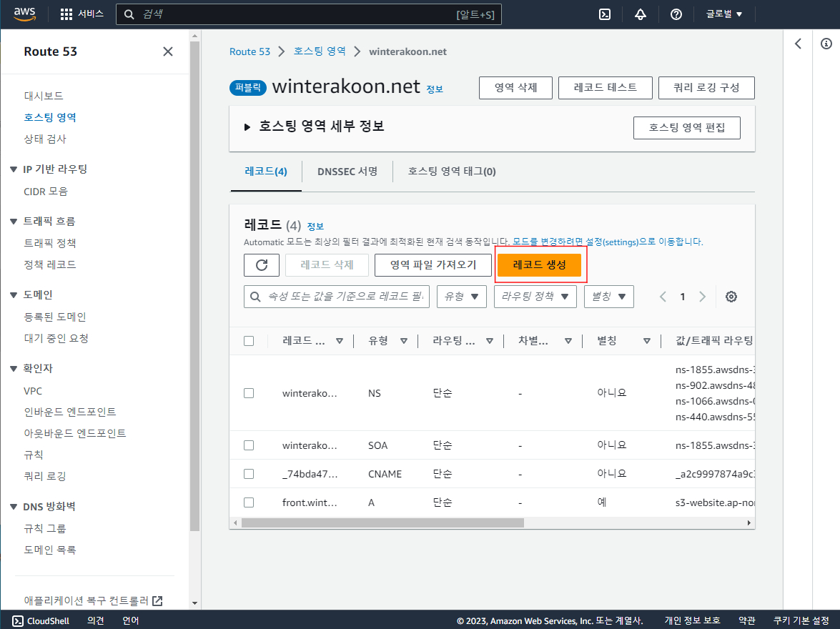The image size is (840, 629).
Task: Refresh the records list
Action: [x=262, y=264]
